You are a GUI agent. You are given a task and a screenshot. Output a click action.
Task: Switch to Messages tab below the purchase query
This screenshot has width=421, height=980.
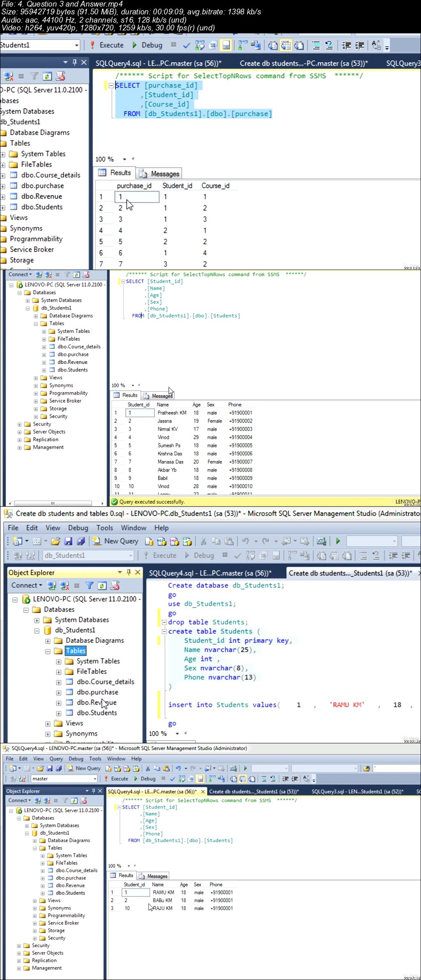[160, 174]
